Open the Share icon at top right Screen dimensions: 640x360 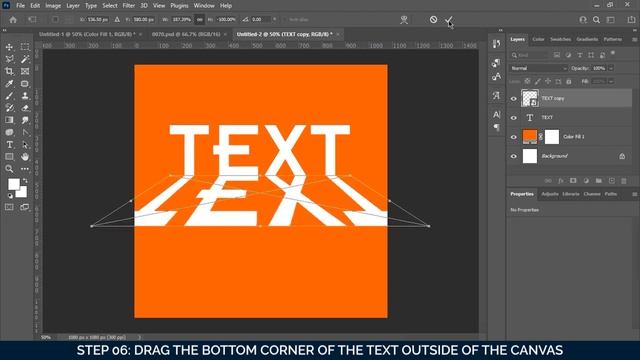[631, 20]
